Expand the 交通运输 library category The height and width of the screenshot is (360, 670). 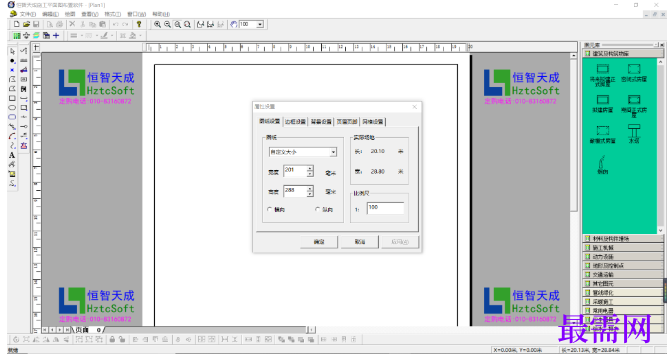point(623,275)
